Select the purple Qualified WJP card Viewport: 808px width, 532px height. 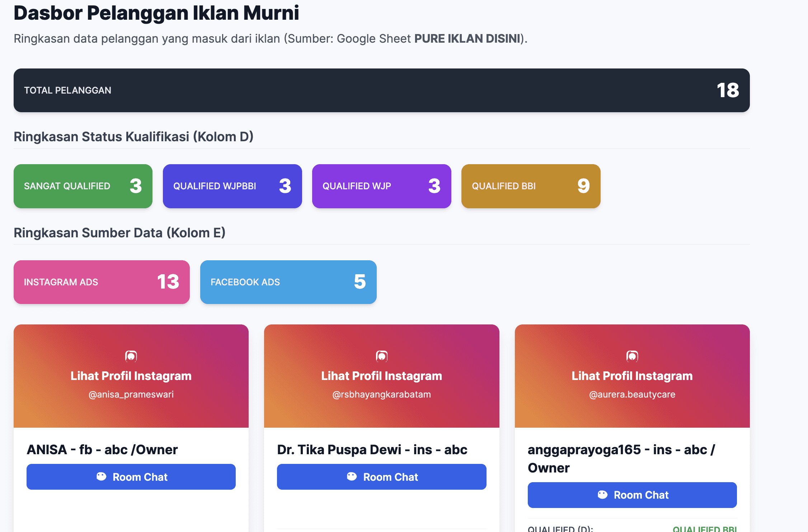coord(381,186)
